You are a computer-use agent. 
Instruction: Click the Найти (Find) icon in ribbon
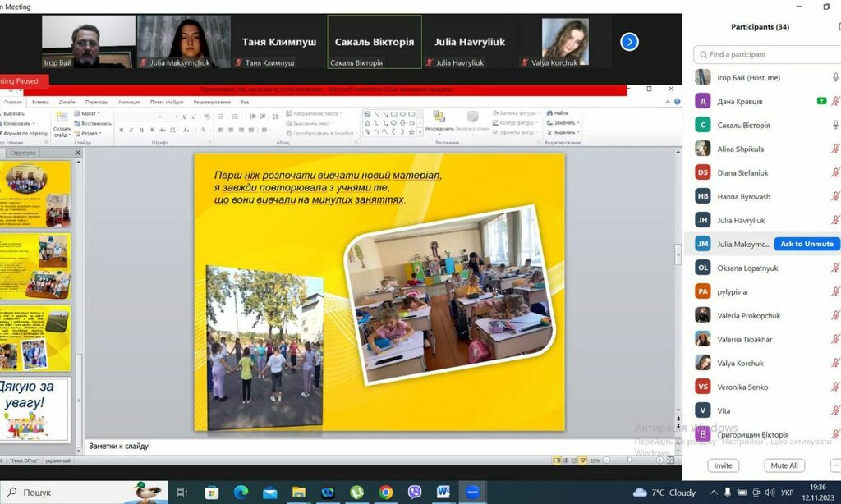[558, 113]
